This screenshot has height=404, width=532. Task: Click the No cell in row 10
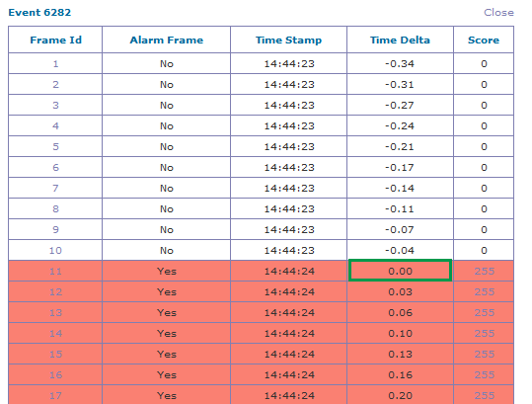pyautogui.click(x=167, y=251)
